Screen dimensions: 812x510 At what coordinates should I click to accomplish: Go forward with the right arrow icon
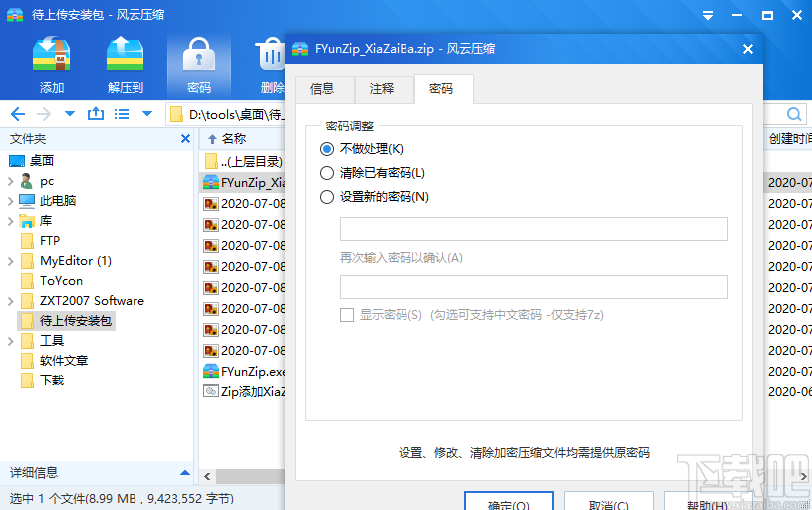coord(44,114)
